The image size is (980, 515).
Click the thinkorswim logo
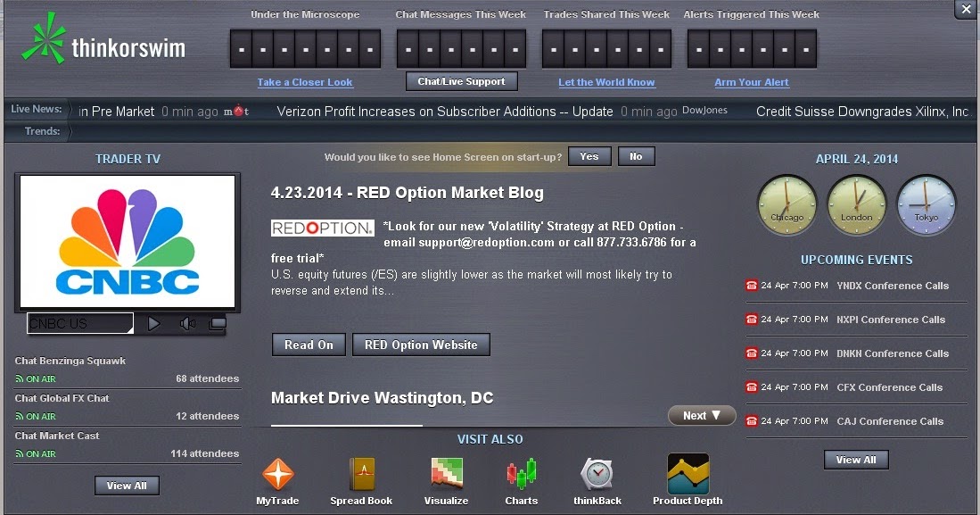pyautogui.click(x=103, y=38)
